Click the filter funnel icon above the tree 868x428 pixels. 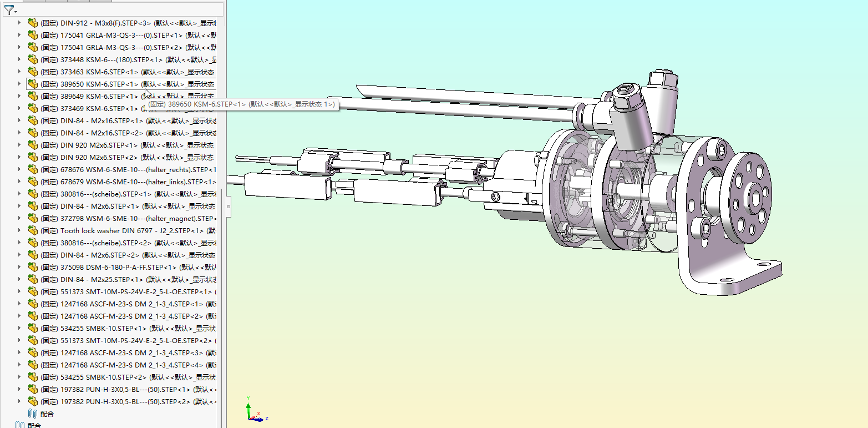(8, 10)
